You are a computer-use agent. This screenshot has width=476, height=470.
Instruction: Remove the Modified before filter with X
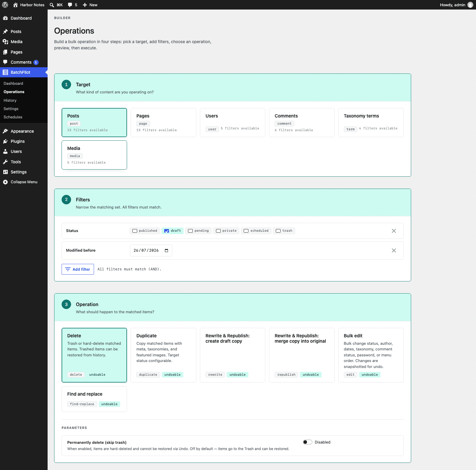394,250
